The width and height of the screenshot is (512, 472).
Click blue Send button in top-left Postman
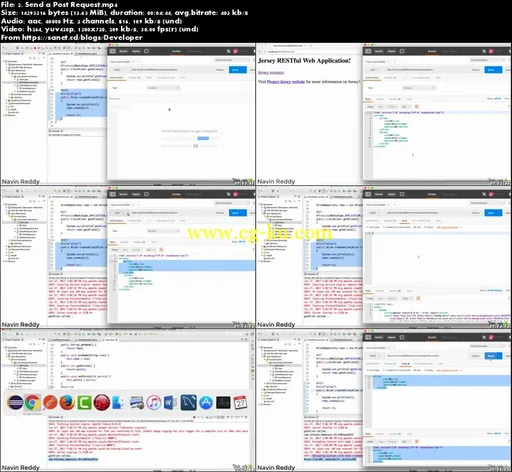[238, 70]
